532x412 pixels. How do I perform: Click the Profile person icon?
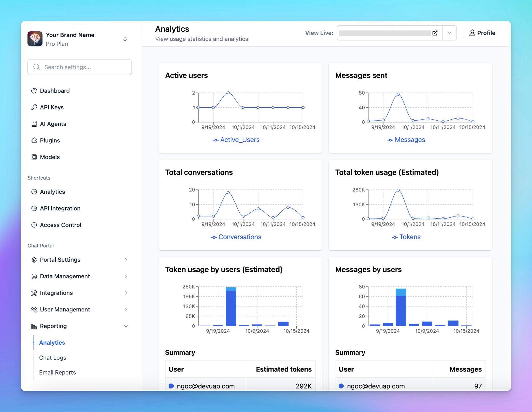472,33
